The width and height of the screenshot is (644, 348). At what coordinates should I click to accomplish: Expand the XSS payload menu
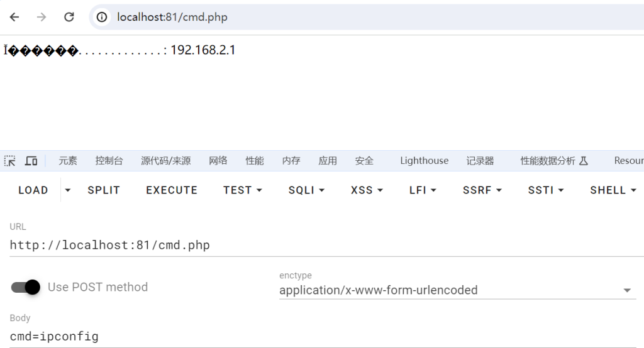click(367, 190)
